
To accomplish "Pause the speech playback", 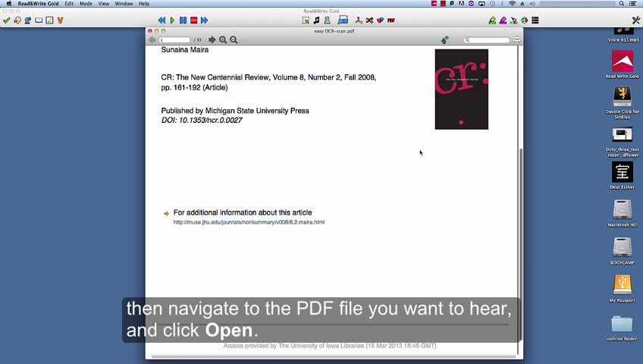I will click(x=183, y=20).
